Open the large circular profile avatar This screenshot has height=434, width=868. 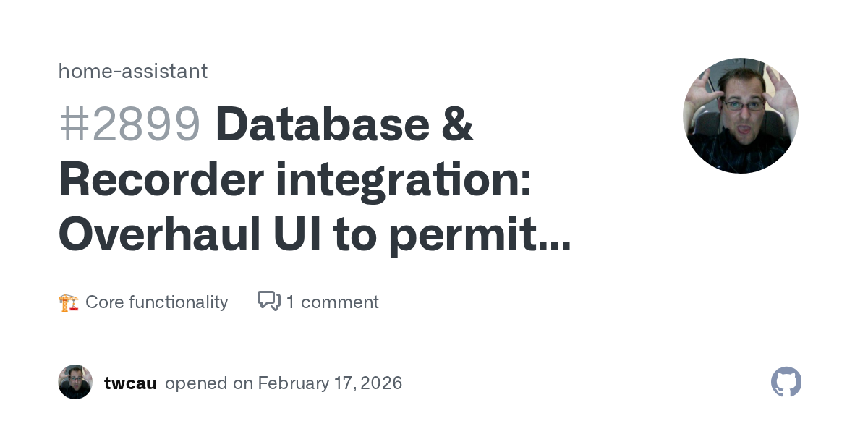point(740,116)
